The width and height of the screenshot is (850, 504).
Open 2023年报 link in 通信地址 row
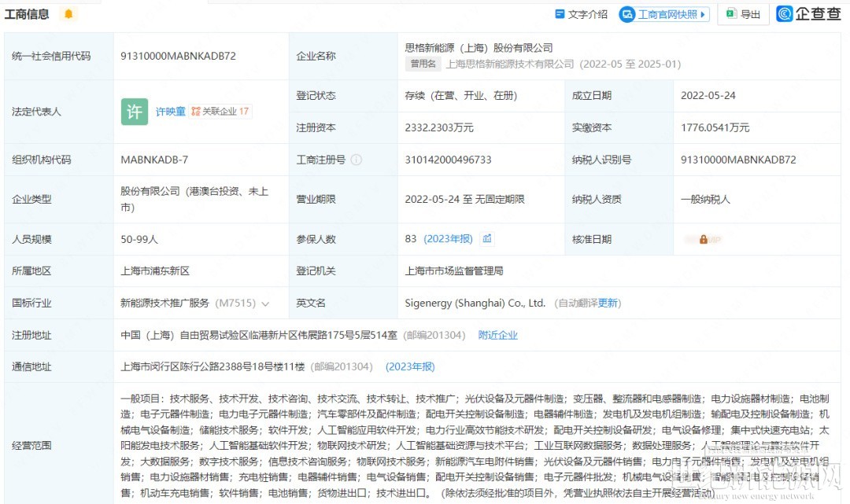click(410, 366)
